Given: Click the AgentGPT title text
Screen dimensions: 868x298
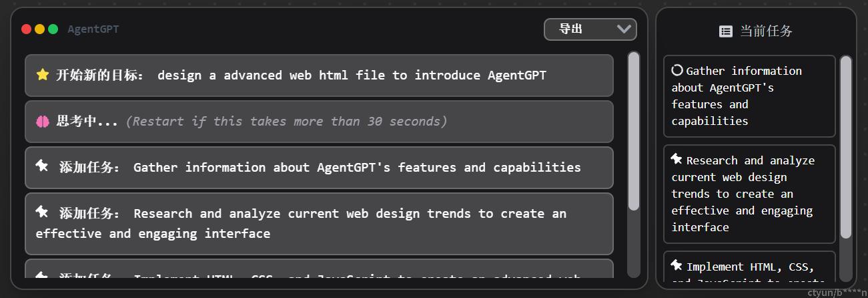Looking at the screenshot, I should tap(93, 29).
